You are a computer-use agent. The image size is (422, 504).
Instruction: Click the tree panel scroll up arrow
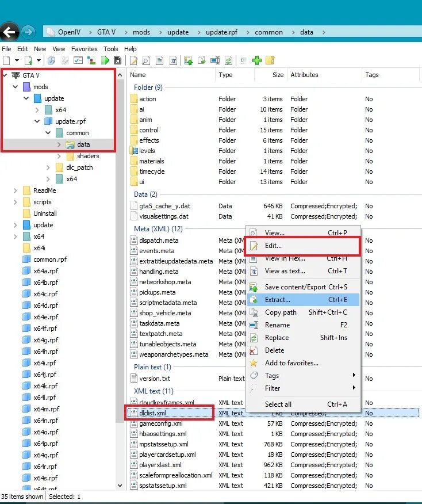(x=120, y=75)
